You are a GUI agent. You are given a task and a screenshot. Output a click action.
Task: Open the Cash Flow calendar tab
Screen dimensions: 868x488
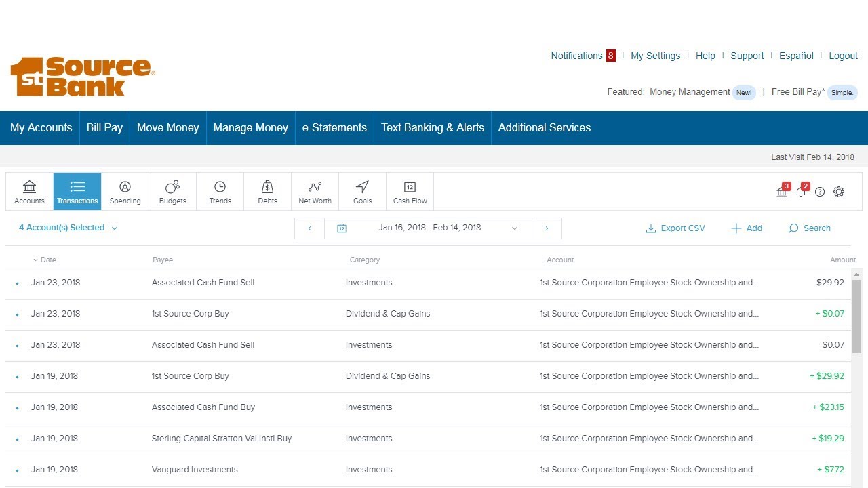pyautogui.click(x=410, y=192)
